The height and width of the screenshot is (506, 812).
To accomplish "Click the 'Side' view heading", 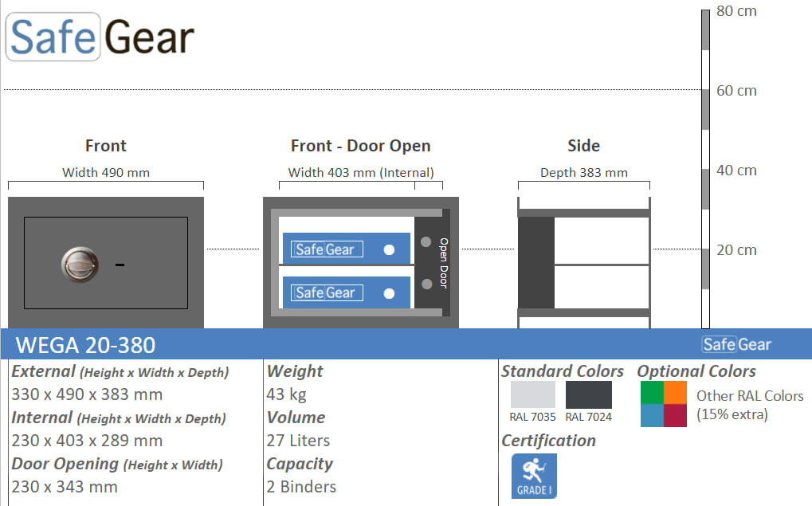I will coord(583,146).
